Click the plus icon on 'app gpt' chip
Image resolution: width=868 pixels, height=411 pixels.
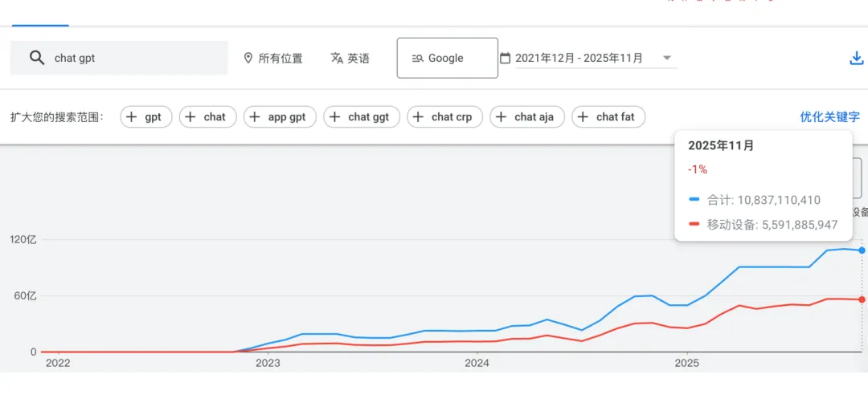point(255,116)
